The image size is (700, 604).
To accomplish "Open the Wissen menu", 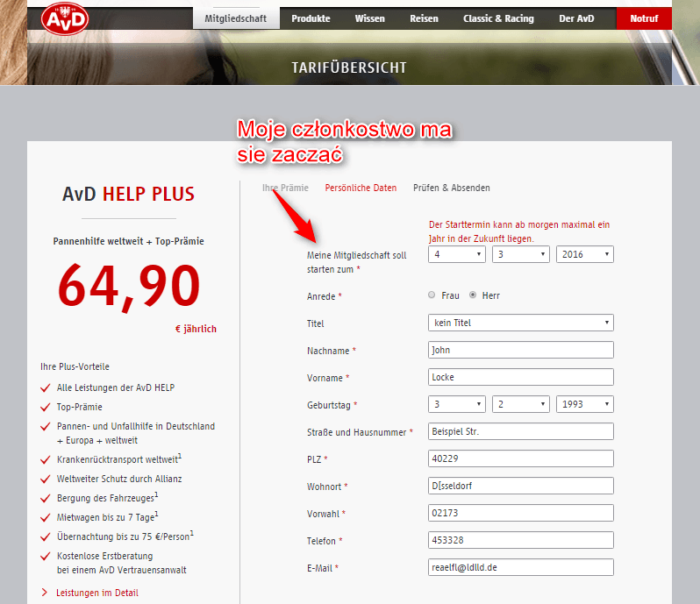I will click(369, 18).
